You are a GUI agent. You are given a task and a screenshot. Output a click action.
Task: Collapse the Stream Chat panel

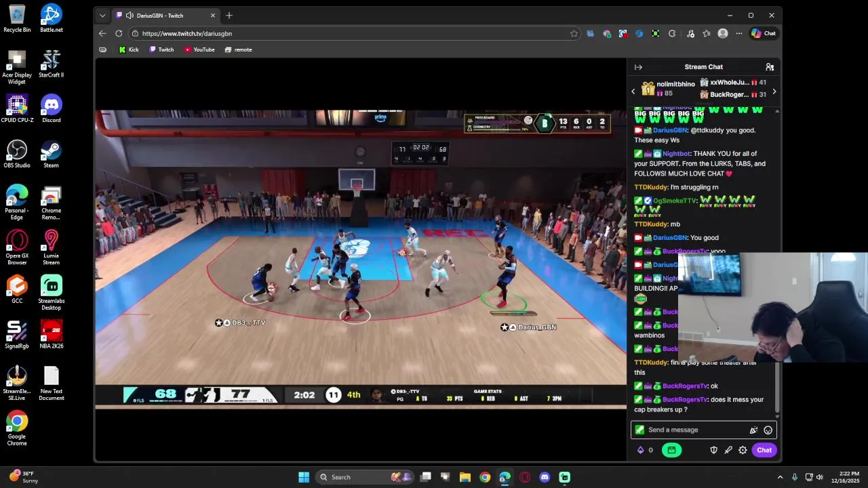[638, 67]
